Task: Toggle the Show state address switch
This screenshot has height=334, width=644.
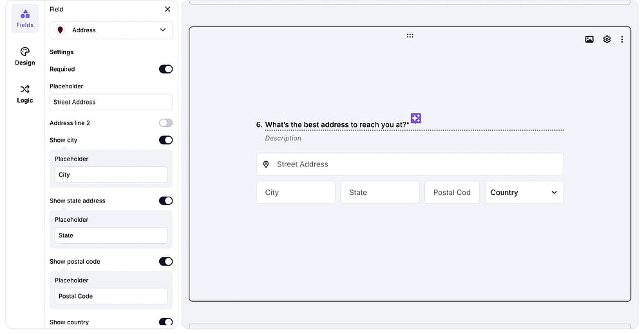Action: coord(166,201)
